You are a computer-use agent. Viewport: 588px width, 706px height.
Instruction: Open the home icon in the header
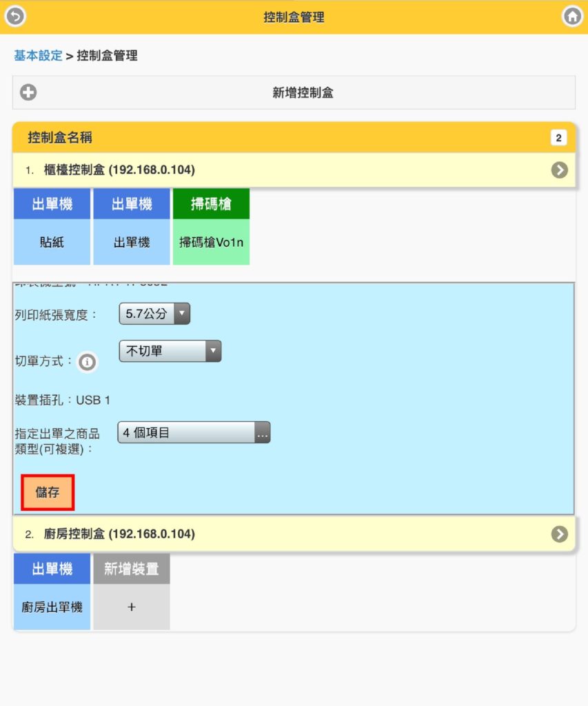572,17
